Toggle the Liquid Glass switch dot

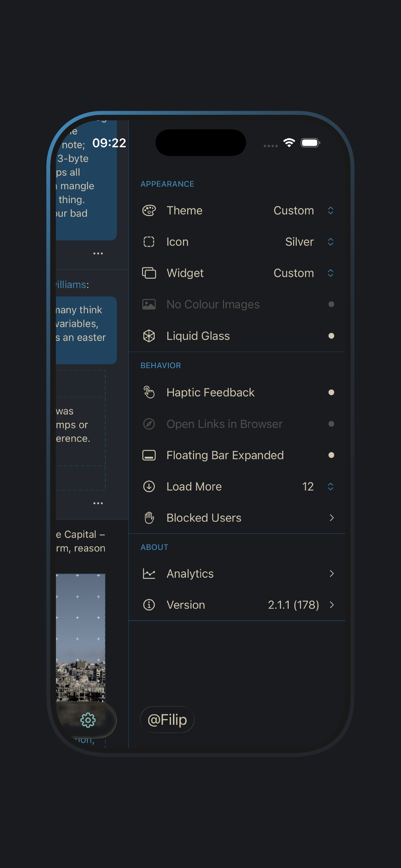pyautogui.click(x=331, y=336)
